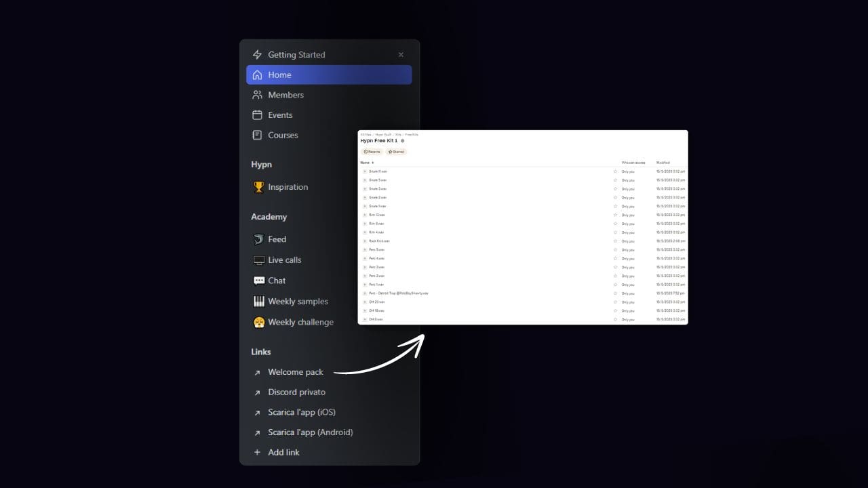This screenshot has height=488, width=868.
Task: Sort files by the Name column arrow
Action: [x=372, y=163]
